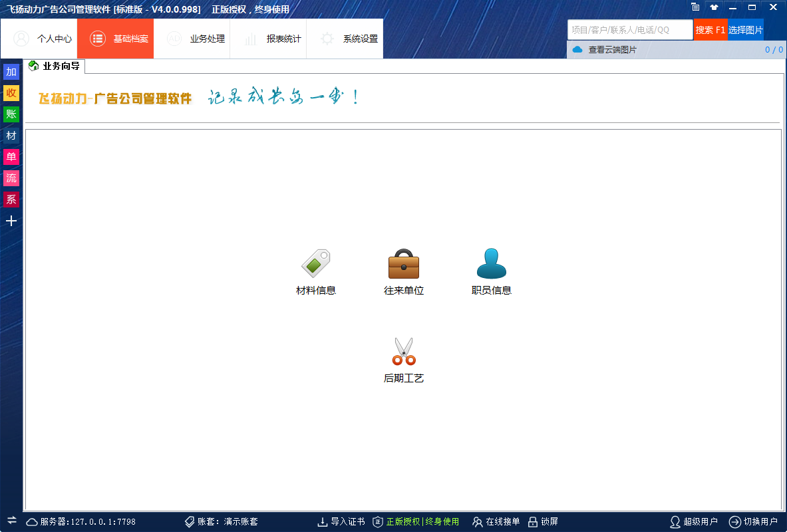Viewport: 787px width, 532px height.
Task: Click the green 账 sidebar shortcut
Action: pos(11,114)
